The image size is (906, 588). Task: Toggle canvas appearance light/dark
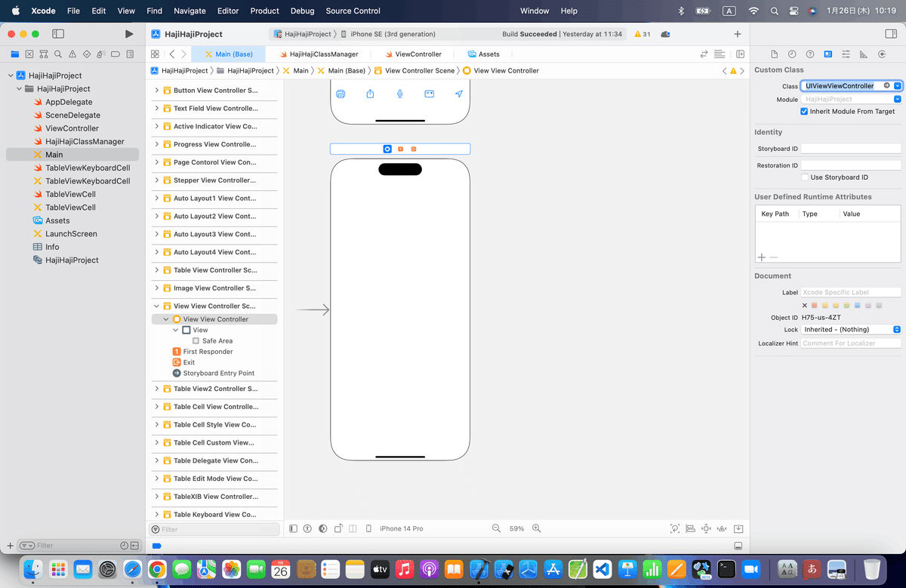322,528
